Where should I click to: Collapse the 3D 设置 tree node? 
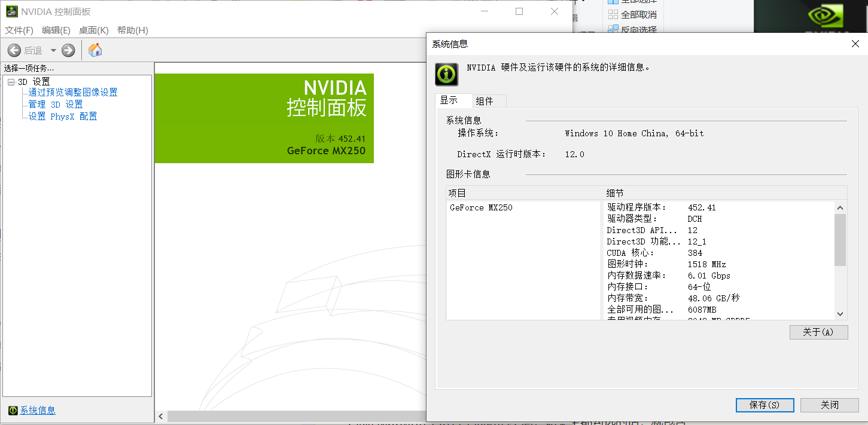11,82
